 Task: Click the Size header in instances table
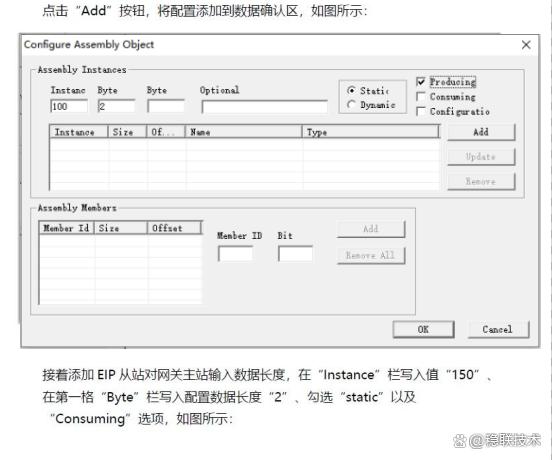(127, 132)
